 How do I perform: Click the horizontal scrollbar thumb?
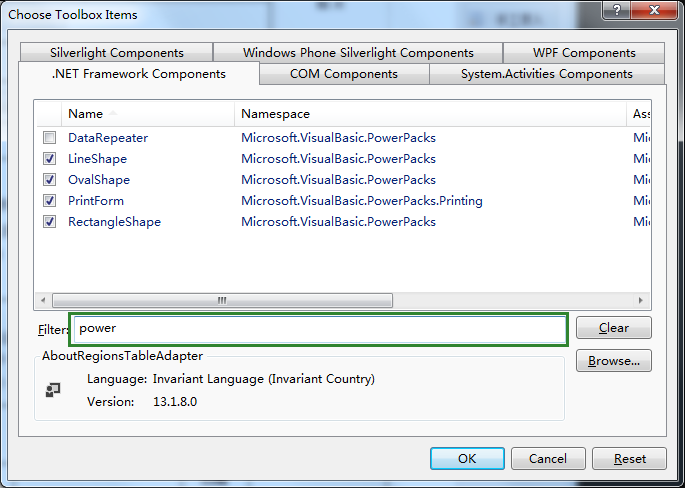[x=222, y=300]
